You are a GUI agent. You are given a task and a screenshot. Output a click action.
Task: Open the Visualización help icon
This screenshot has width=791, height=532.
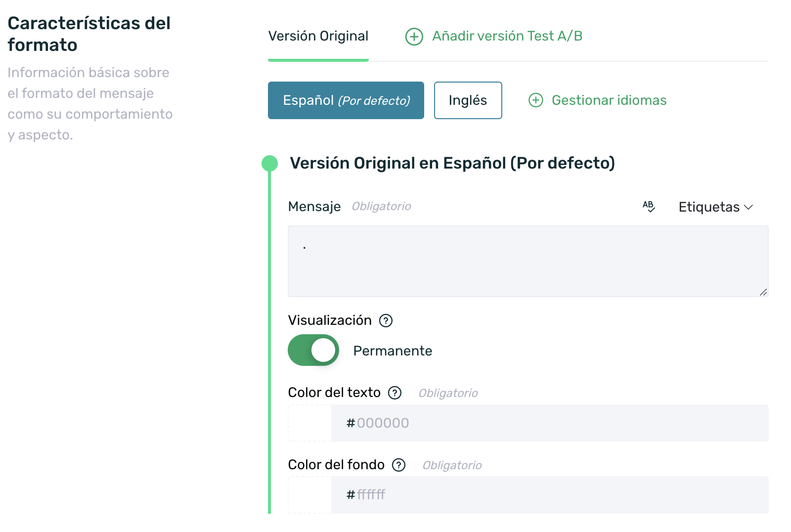(386, 321)
